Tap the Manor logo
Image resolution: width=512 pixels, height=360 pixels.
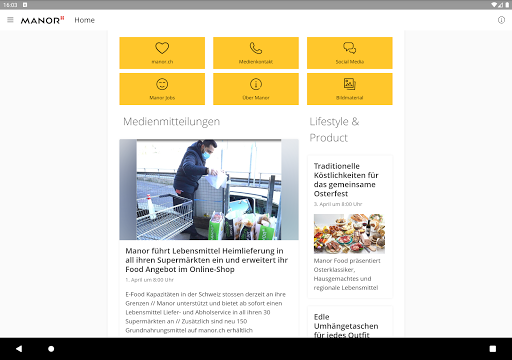[x=42, y=20]
